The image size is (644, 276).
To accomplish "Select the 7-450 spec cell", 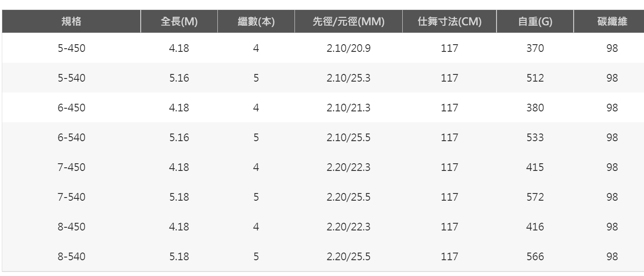I will point(72,167).
